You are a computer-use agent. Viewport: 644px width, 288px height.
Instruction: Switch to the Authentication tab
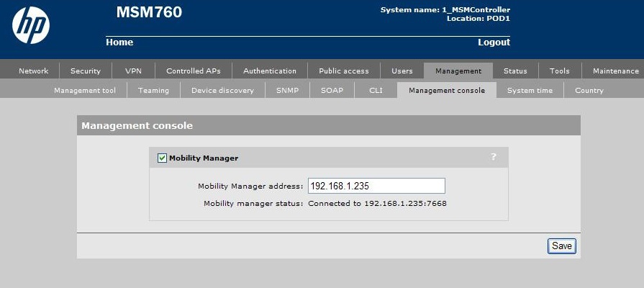pos(270,71)
